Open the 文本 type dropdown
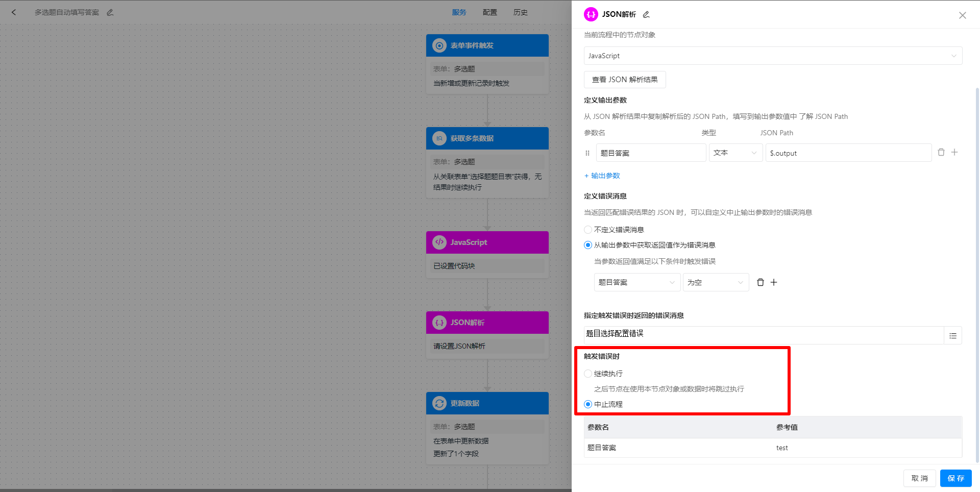This screenshot has height=492, width=980. pyautogui.click(x=735, y=153)
